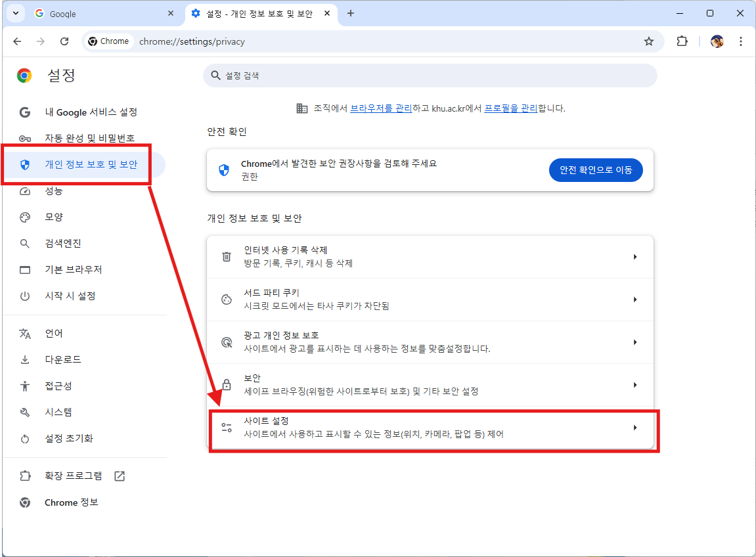Screen dimensions: 756x557
Task: Select 성능 in the settings sidebar
Action: click(54, 191)
